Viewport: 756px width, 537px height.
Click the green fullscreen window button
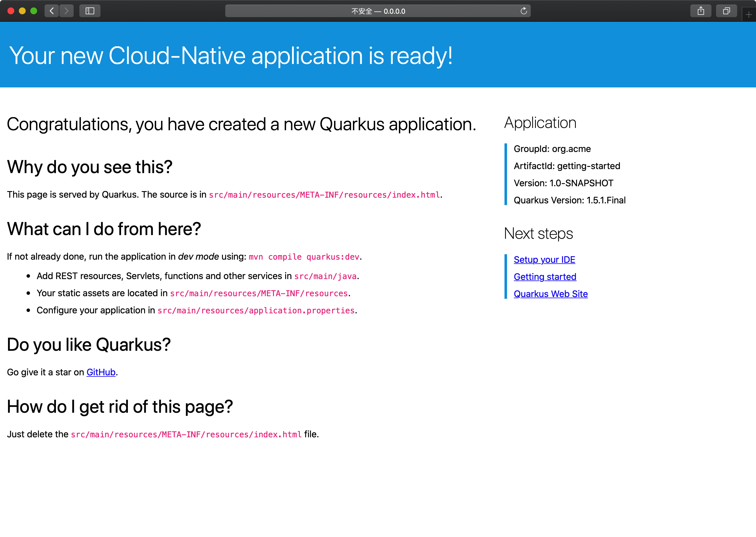[x=34, y=11]
